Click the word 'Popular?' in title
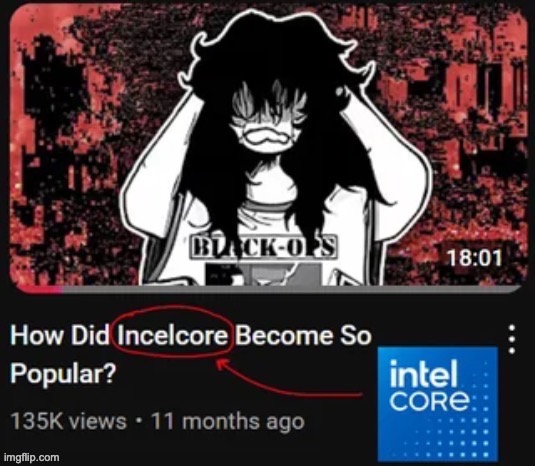The image size is (535, 466). (63, 373)
